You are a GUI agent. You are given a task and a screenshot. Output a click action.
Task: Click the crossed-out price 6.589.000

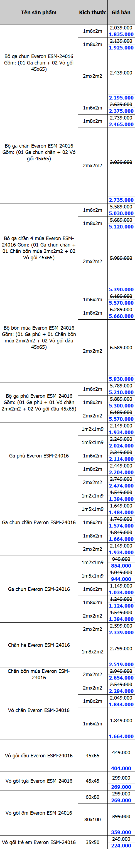pos(121,348)
